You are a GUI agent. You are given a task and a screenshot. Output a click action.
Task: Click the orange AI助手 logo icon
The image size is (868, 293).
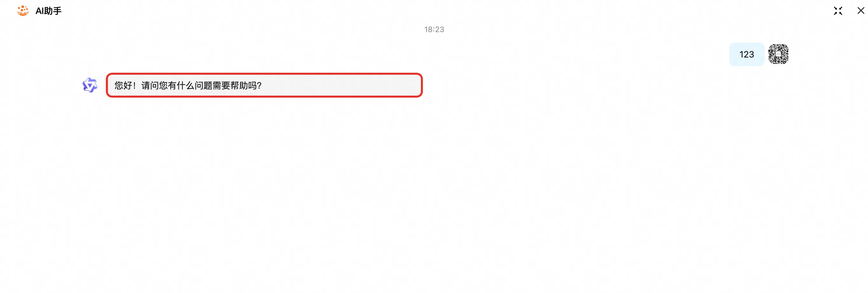[x=23, y=11]
